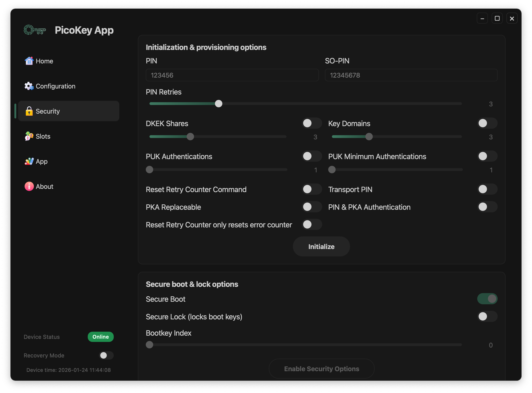The width and height of the screenshot is (532, 393).
Task: Click Enable Security Options button
Action: [321, 369]
